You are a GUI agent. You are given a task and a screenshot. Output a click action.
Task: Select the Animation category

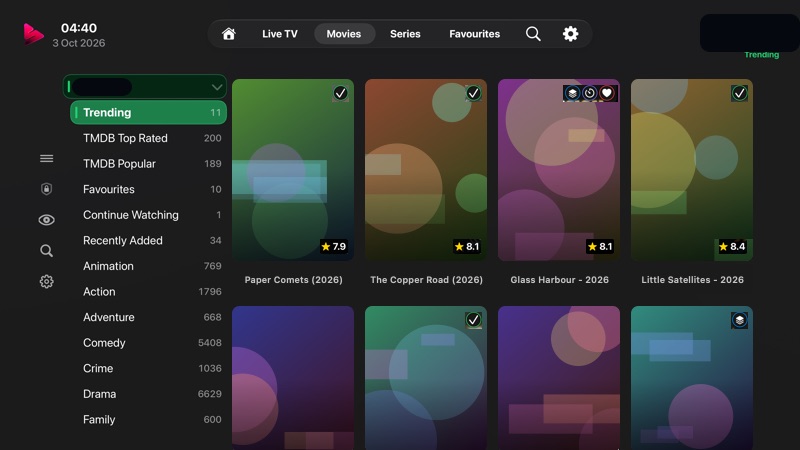148,266
